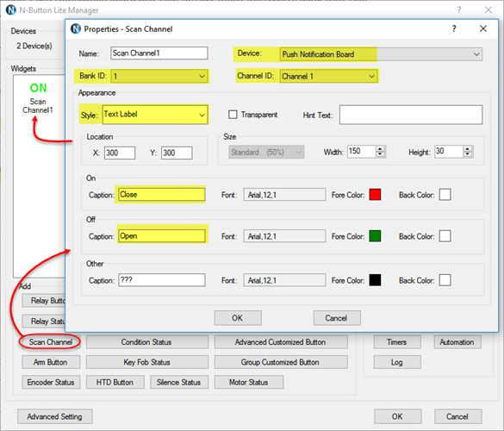Click the Height value field

[449, 152]
